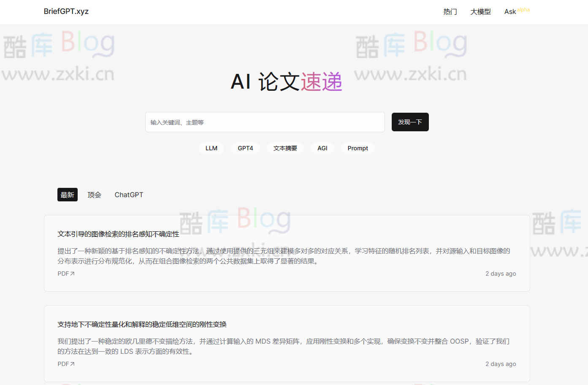This screenshot has height=385, width=588.
Task: Open the first article's PDF link
Action: tap(63, 273)
